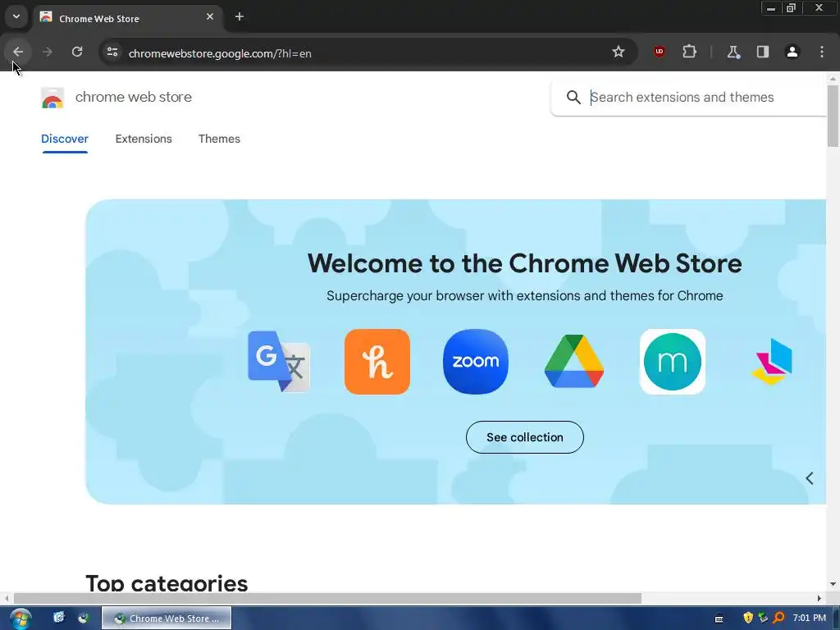Switch to the Discover tab

click(x=65, y=139)
